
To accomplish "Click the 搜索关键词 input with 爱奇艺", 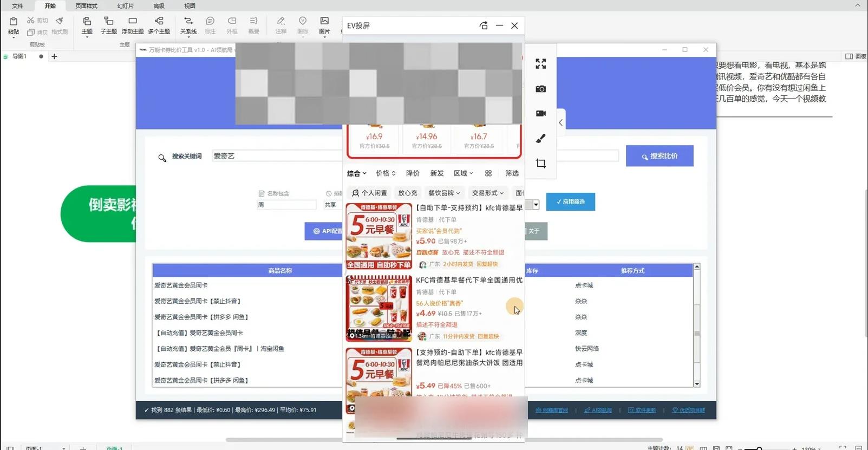I will tap(277, 156).
